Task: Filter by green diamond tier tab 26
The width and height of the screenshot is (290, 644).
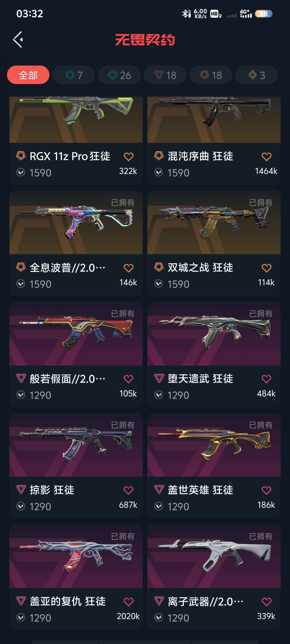Action: pos(119,75)
